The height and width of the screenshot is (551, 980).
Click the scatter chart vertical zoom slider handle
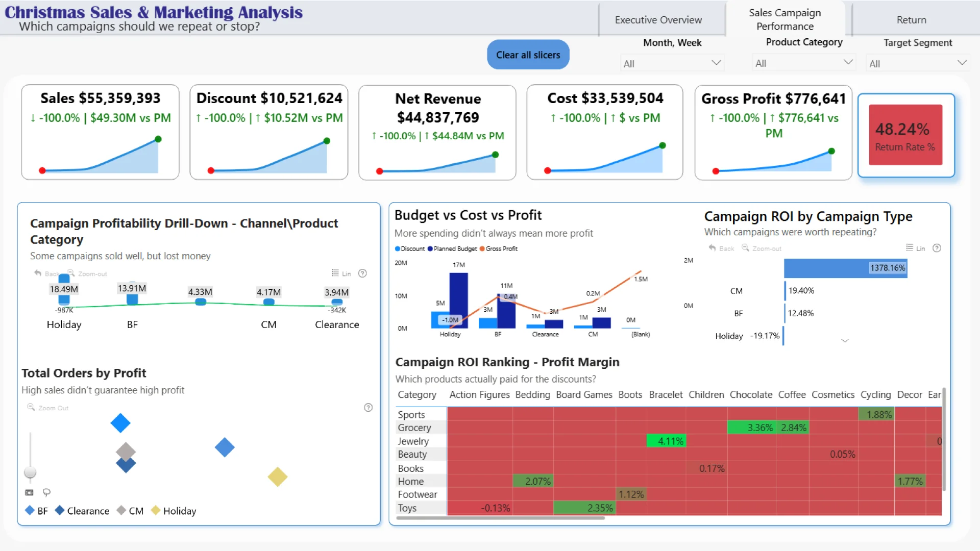tap(30, 472)
